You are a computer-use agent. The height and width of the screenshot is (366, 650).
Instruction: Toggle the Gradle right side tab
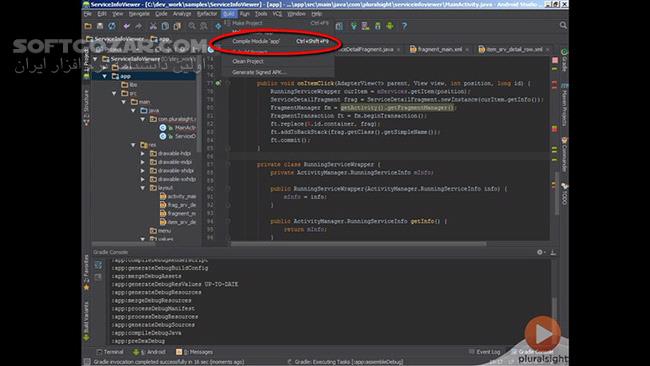pos(564,61)
